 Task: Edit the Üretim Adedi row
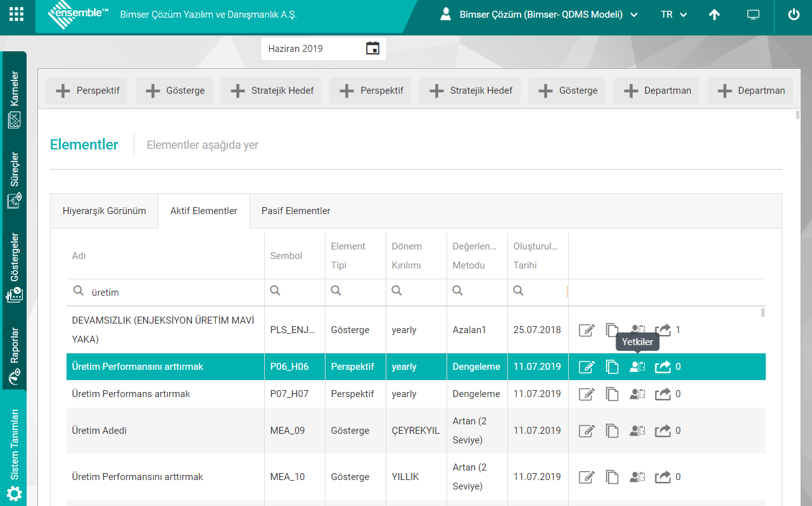point(587,431)
